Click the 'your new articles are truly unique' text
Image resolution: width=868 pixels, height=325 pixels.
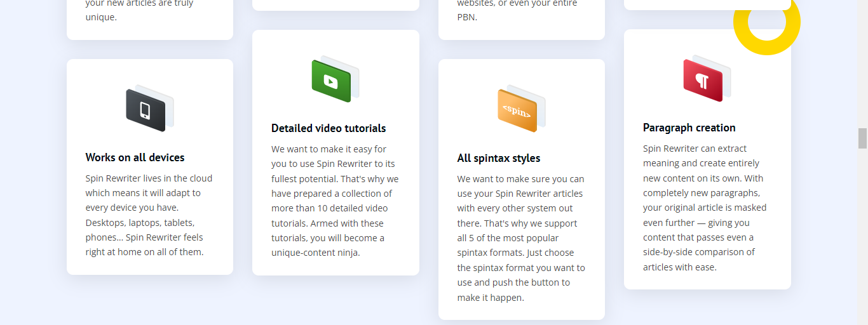pyautogui.click(x=140, y=10)
